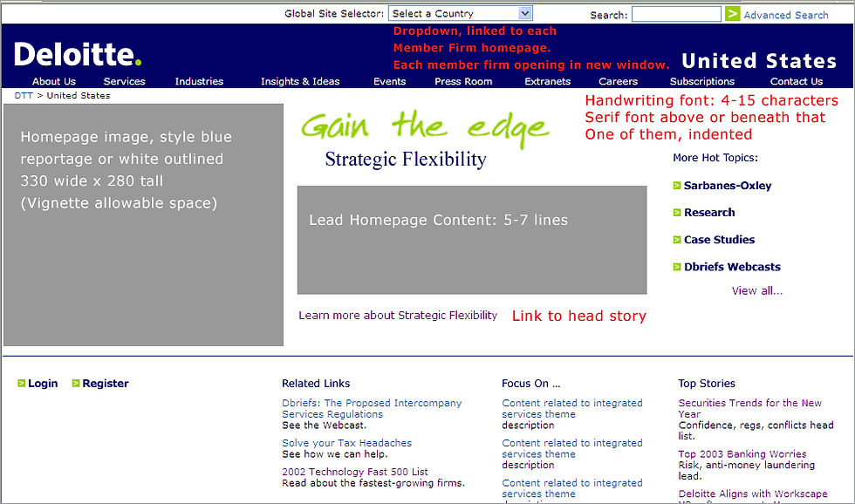Click the green arrow icon beside Research

pyautogui.click(x=677, y=213)
